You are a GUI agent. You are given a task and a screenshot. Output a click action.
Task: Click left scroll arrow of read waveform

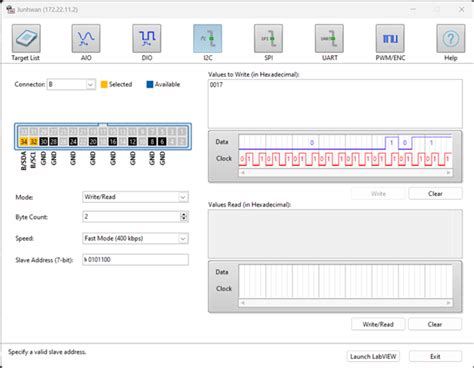[243, 303]
